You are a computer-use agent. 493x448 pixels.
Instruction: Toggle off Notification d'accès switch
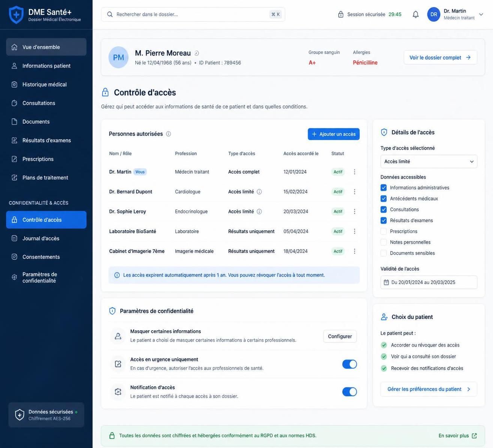[x=350, y=392]
